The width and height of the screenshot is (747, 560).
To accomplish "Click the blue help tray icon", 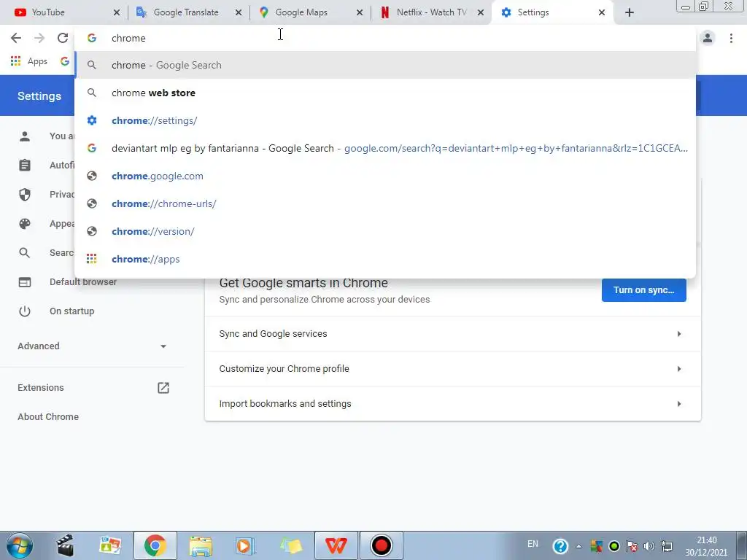I will [560, 546].
